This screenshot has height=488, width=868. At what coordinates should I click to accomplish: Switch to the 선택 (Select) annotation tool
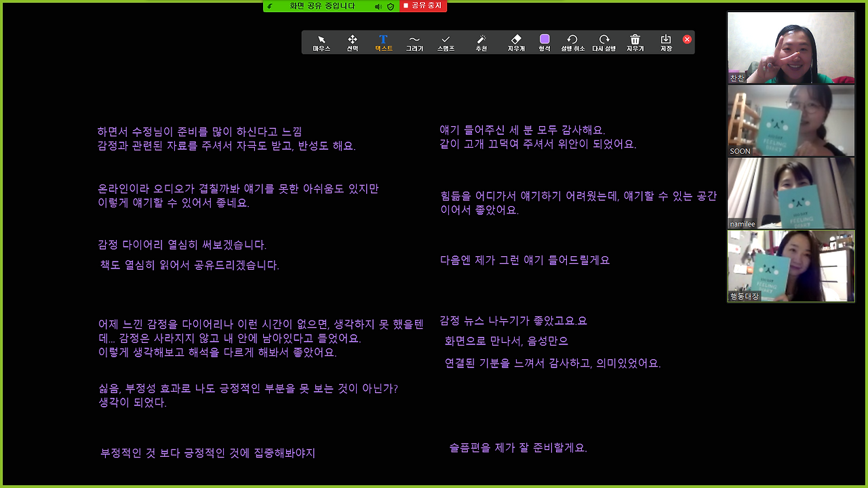click(x=352, y=42)
